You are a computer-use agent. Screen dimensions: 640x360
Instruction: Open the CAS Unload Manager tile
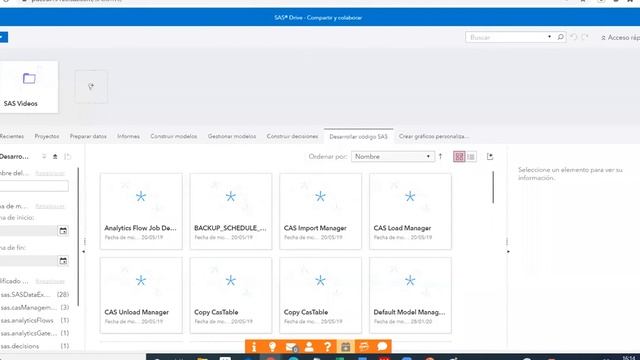coord(141,295)
